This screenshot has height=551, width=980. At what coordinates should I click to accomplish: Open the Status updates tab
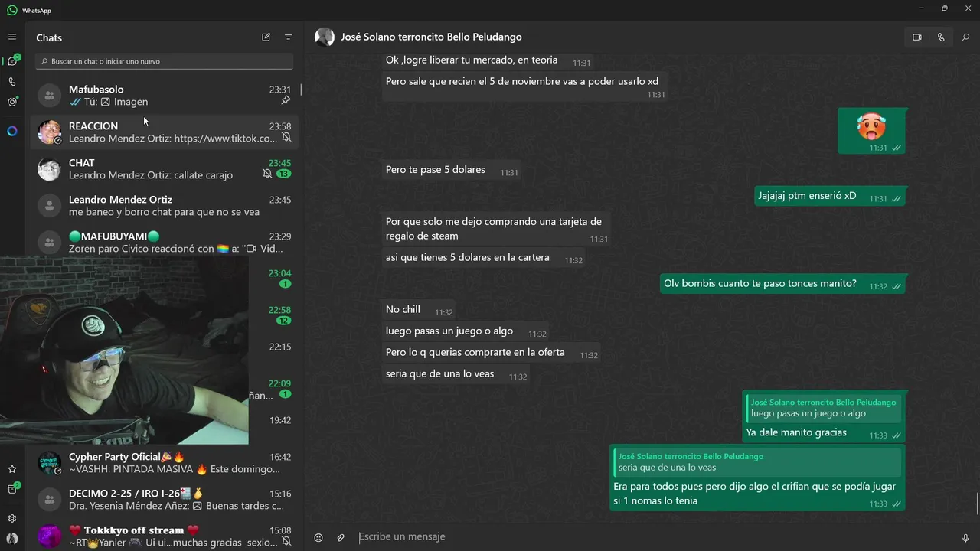[12, 101]
